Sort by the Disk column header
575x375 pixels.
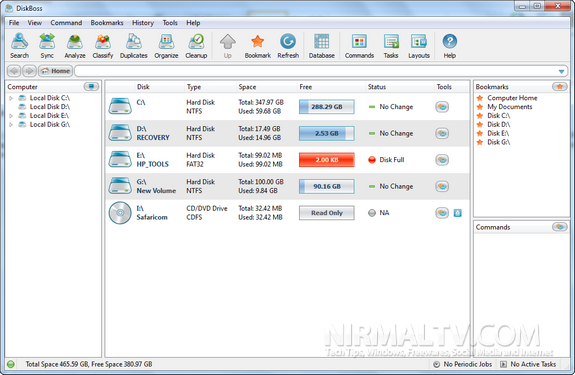tap(143, 87)
